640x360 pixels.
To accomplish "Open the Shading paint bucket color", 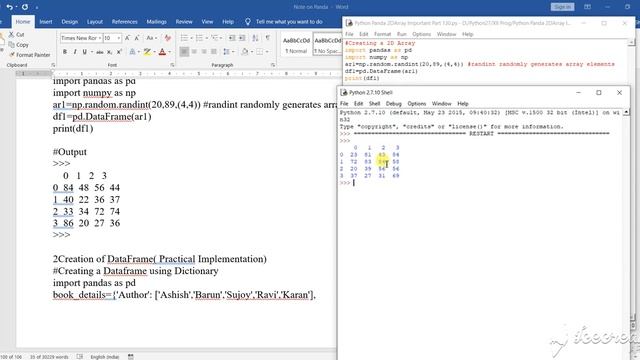I will click(x=244, y=52).
